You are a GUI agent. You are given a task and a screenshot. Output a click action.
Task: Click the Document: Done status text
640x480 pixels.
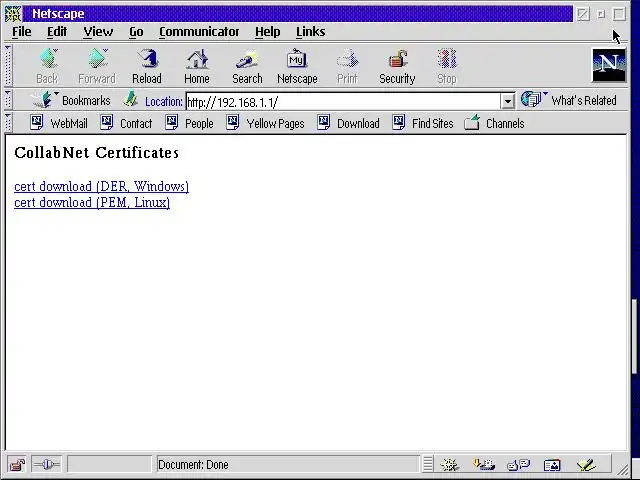(193, 464)
